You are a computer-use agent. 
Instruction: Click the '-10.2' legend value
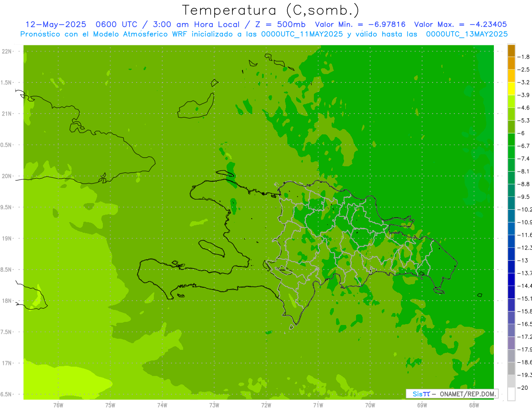(x=524, y=209)
